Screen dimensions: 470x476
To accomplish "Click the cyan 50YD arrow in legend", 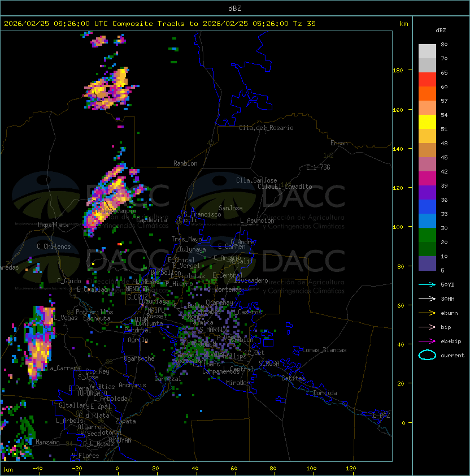I will [427, 285].
